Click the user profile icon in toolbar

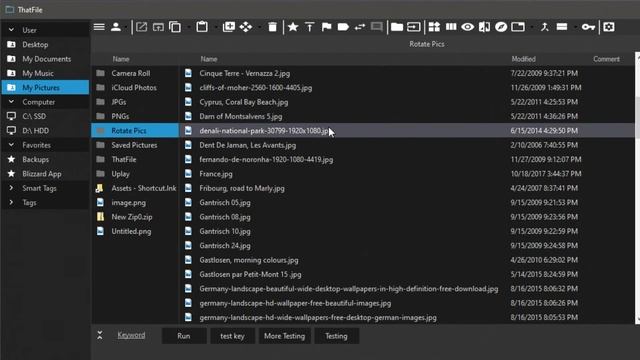(x=116, y=27)
